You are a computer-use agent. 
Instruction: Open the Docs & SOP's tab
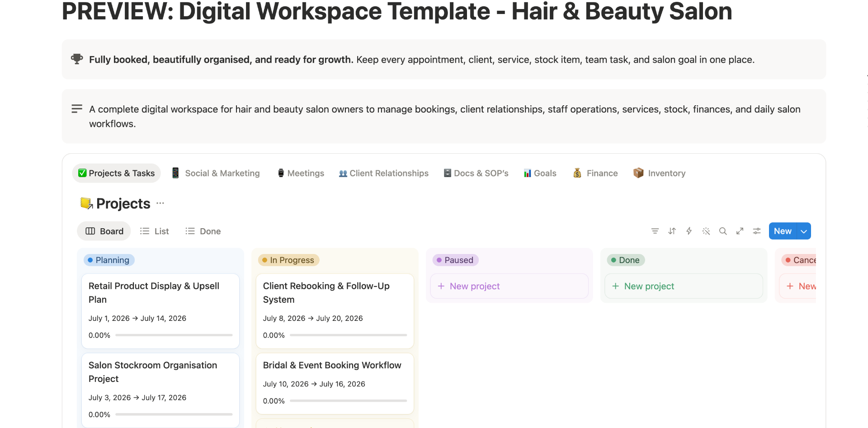[476, 173]
